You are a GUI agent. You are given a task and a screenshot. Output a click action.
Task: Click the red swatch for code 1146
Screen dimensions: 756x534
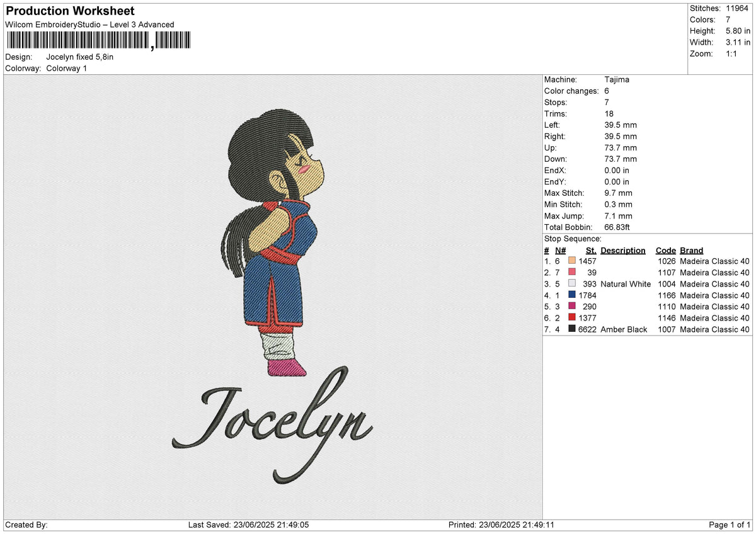coord(572,317)
